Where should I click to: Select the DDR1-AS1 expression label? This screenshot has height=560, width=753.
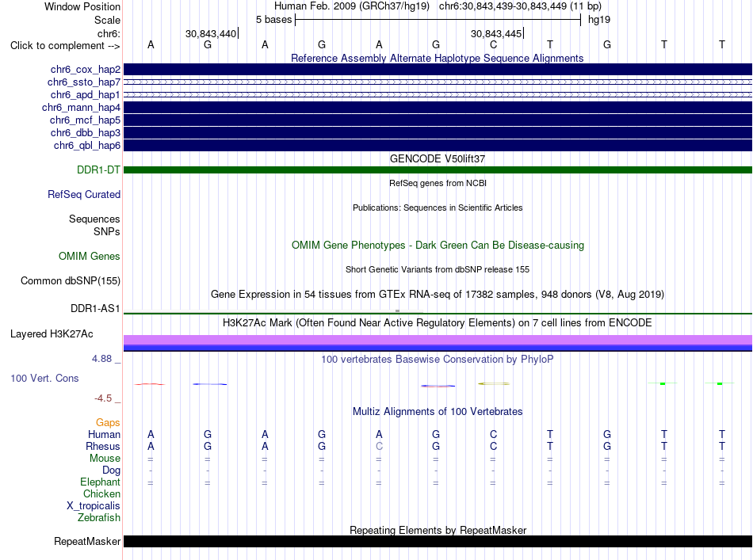96,309
